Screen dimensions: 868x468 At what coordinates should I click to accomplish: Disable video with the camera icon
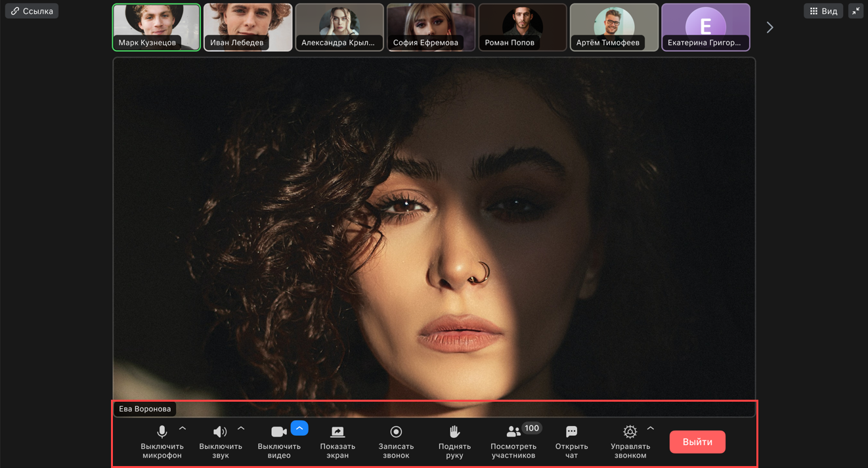(278, 432)
